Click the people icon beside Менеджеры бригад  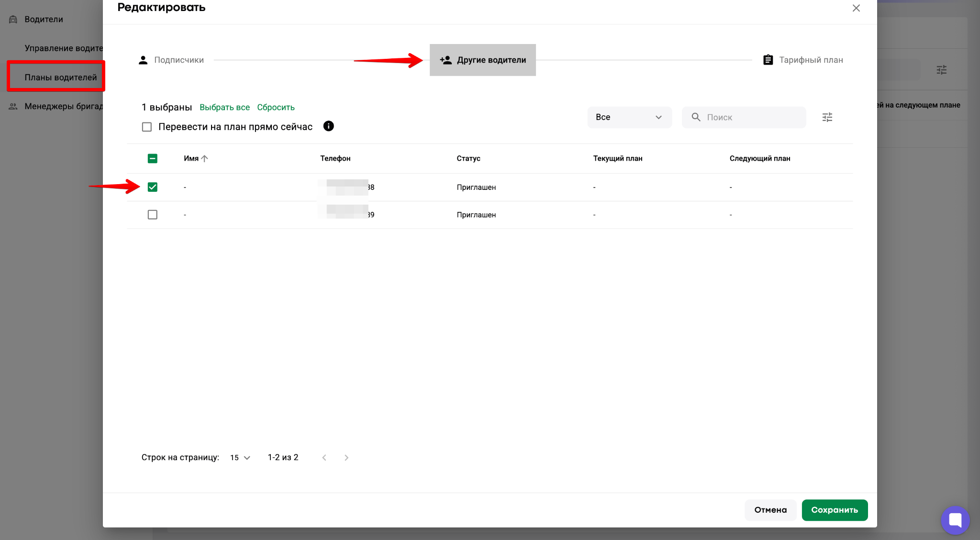[x=13, y=106]
